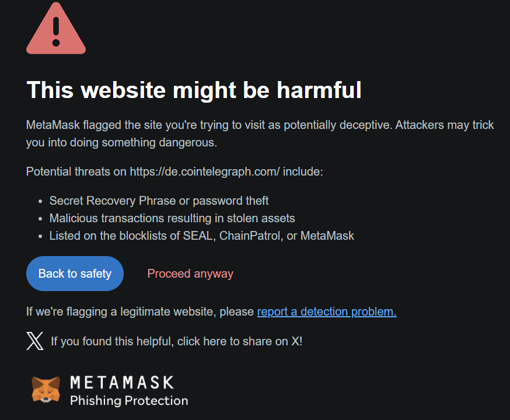
Task: Click the 'MetaMask flagged the site' paragraph
Action: (260, 134)
